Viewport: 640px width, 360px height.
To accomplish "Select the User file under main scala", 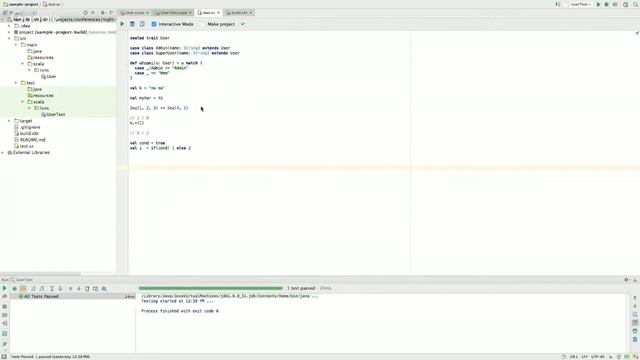I will tap(49, 76).
